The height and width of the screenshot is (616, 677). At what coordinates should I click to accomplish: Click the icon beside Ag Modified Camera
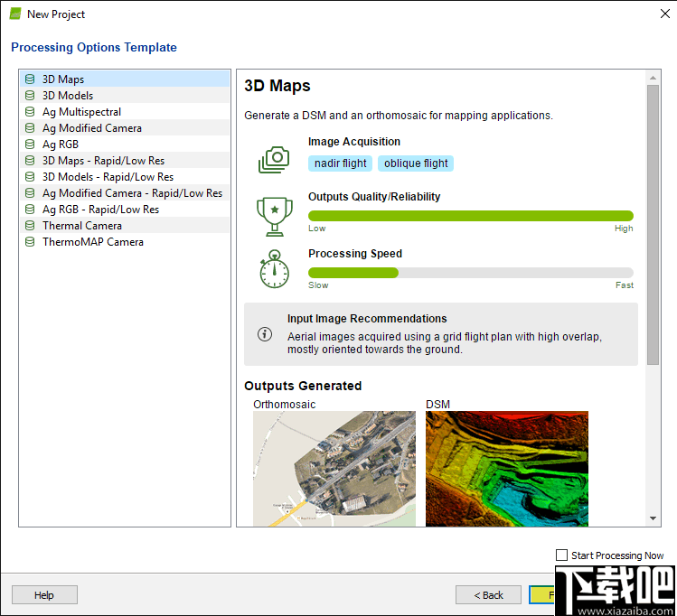click(x=30, y=128)
